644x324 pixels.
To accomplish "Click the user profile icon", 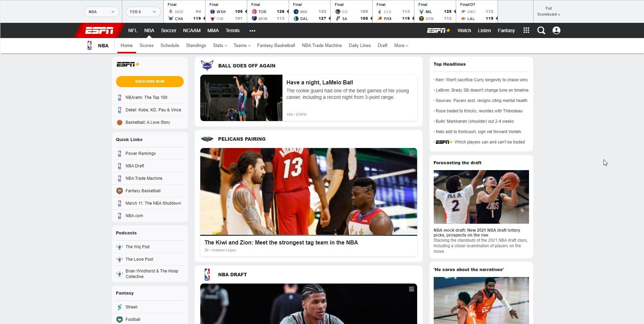I will pos(556,30).
